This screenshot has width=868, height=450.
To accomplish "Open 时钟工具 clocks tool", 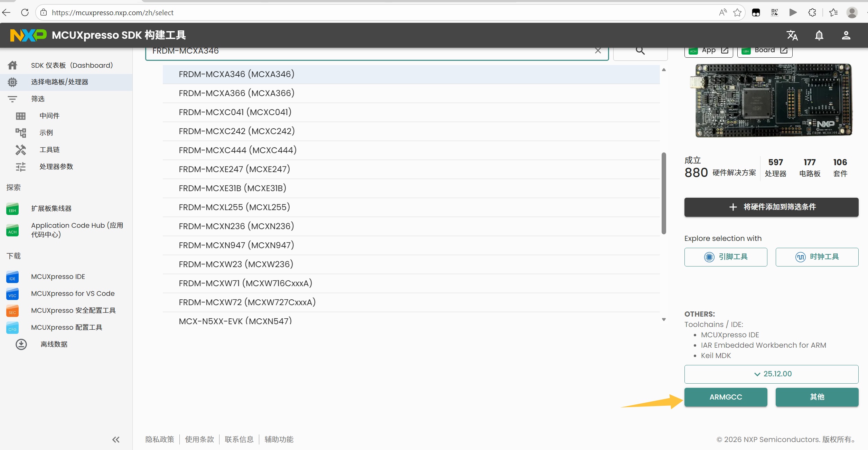I will pos(817,257).
